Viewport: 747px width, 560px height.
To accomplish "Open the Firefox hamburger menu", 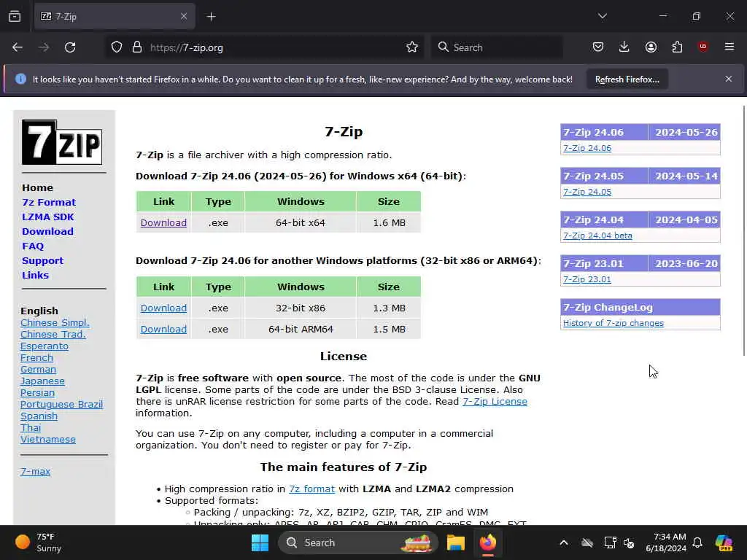I will (x=729, y=47).
